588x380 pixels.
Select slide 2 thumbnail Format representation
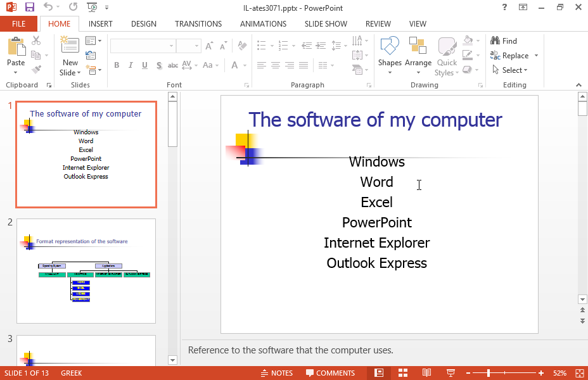[x=86, y=271]
